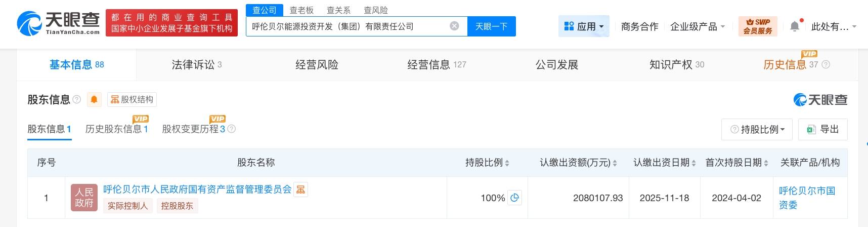The height and width of the screenshot is (227, 868).
Task: Sort by 持股比例 column
Action: (507, 163)
